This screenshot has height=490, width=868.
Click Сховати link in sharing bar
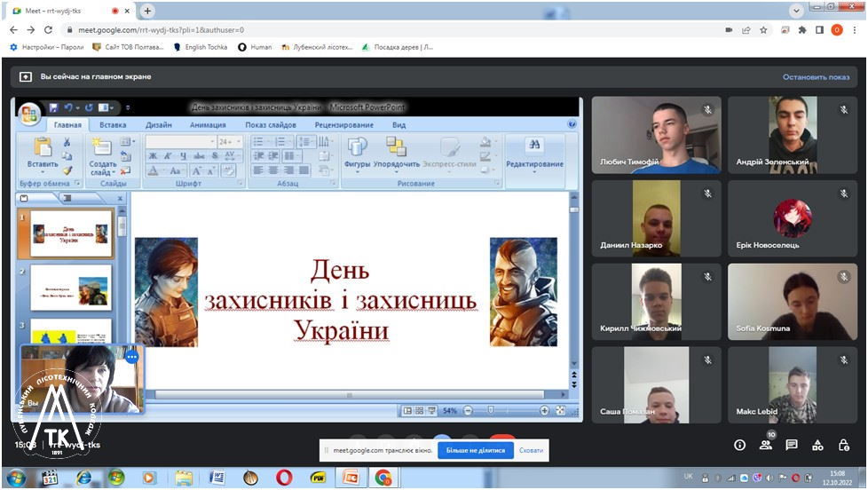(531, 450)
